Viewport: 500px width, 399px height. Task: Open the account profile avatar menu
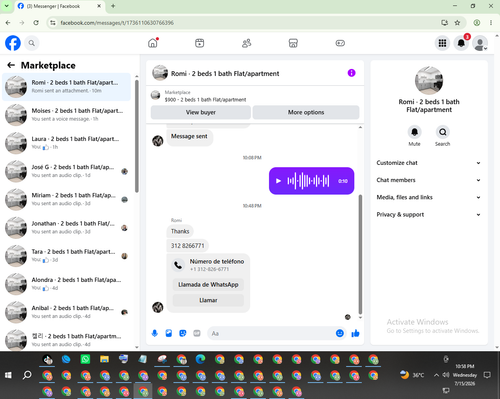pyautogui.click(x=480, y=43)
